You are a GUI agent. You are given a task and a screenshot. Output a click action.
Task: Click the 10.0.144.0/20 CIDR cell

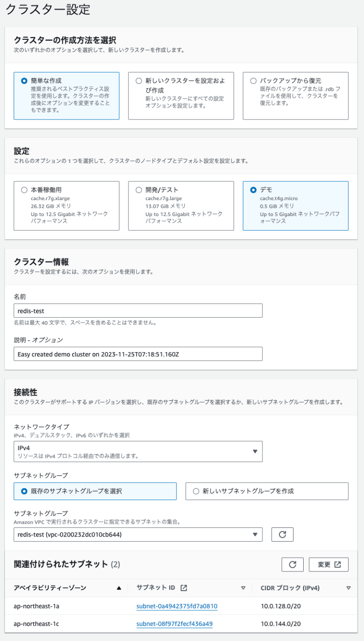[281, 624]
